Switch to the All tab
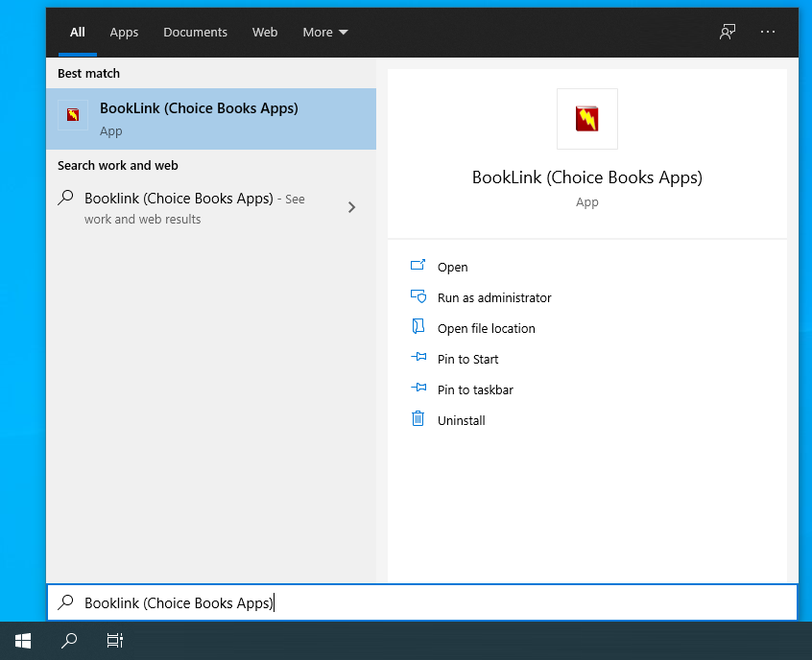812x660 pixels. 77,32
